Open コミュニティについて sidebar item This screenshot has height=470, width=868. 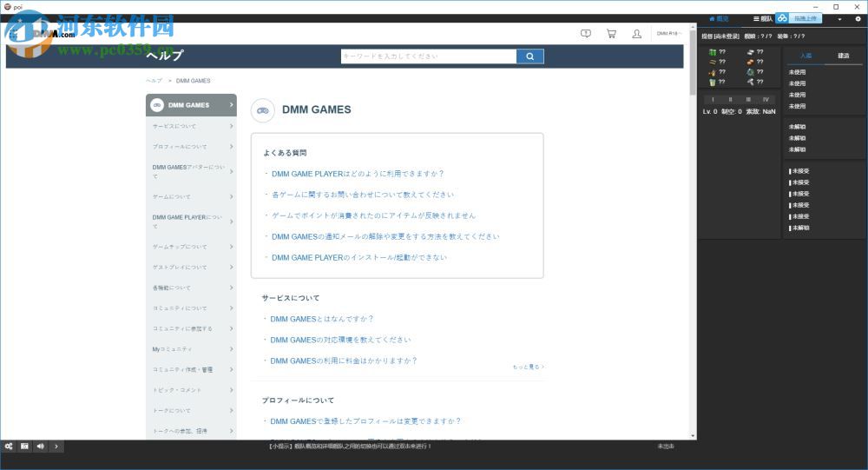point(191,308)
